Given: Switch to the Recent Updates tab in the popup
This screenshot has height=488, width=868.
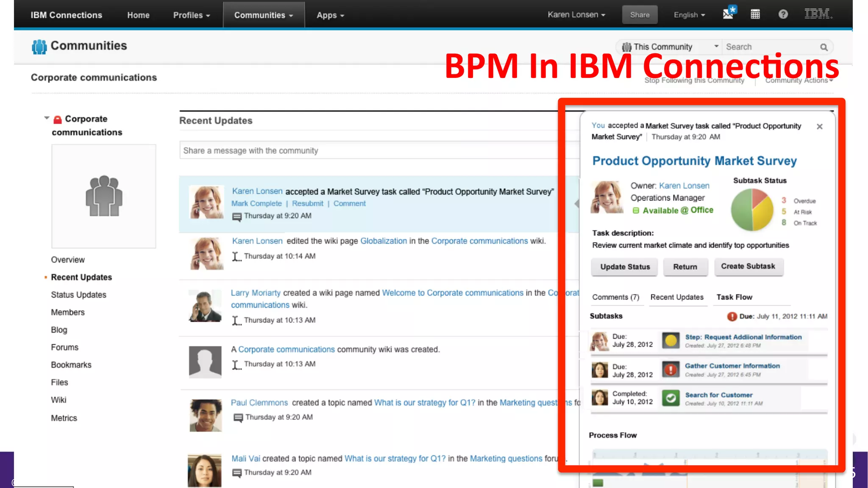Looking at the screenshot, I should coord(677,297).
